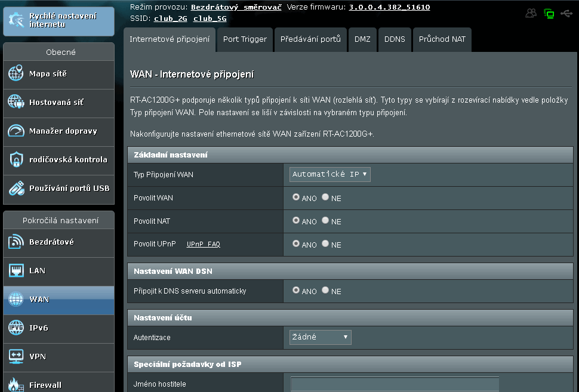Click the Hostovaná síť globe icon
Screen dimensions: 579x392
16,103
